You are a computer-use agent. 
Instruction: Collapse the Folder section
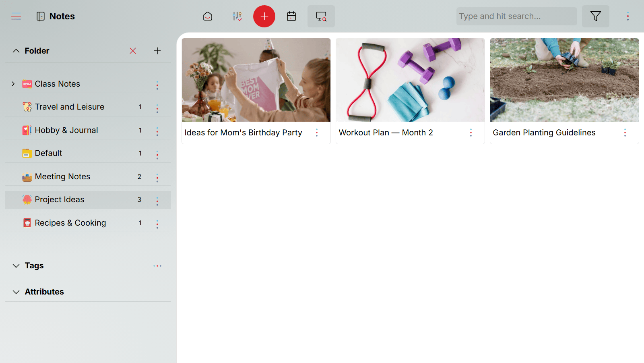pyautogui.click(x=16, y=51)
